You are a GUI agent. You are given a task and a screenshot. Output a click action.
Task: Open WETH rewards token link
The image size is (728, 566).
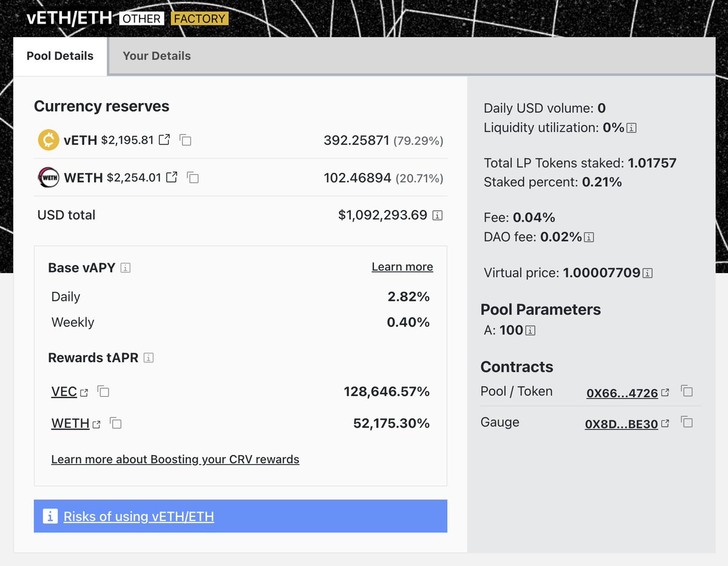[x=70, y=423]
